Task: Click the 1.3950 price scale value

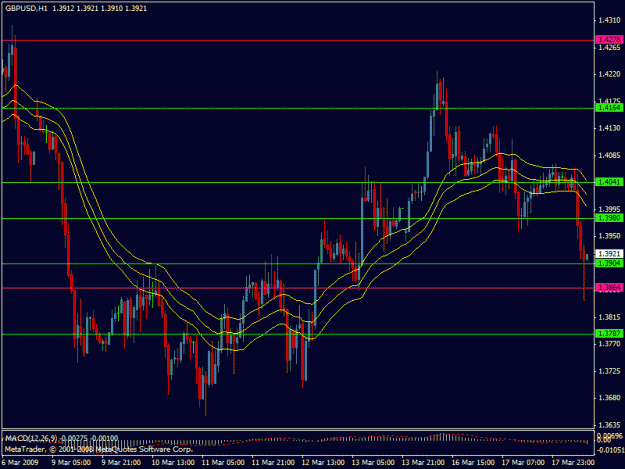Action: click(609, 236)
